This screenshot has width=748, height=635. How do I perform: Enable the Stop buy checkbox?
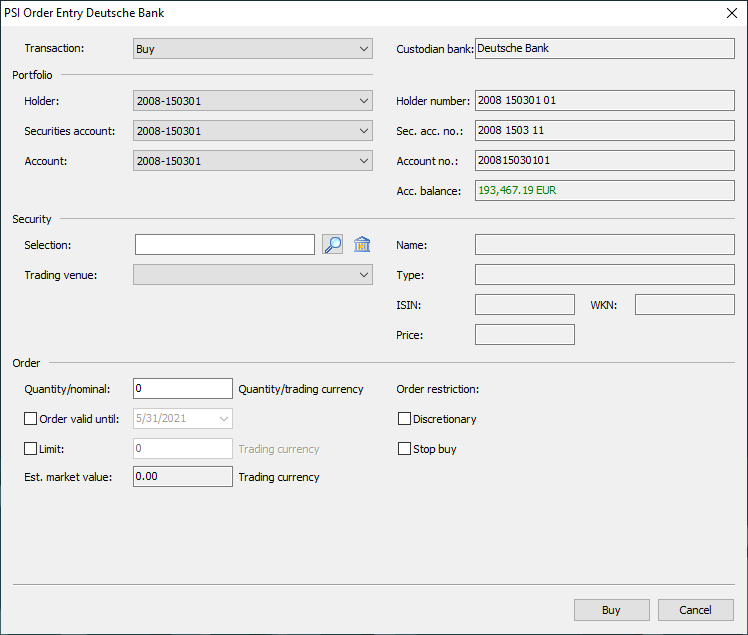[405, 449]
